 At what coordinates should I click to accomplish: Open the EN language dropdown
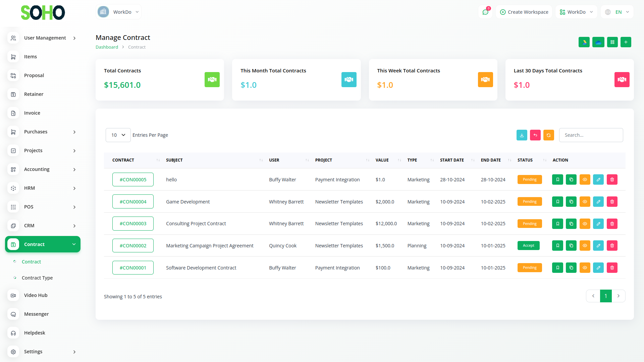click(x=618, y=12)
